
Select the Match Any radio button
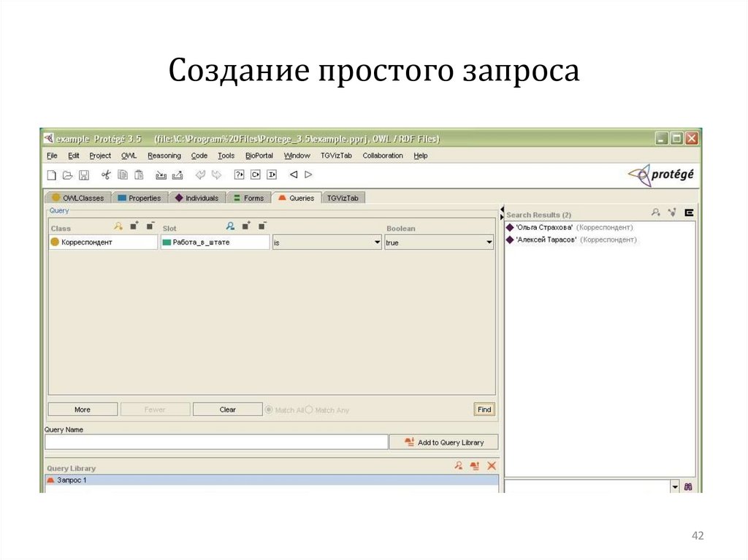click(309, 410)
